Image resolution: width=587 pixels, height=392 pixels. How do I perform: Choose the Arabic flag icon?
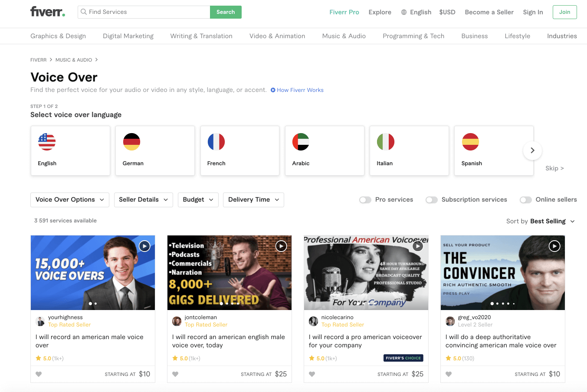pos(301,142)
